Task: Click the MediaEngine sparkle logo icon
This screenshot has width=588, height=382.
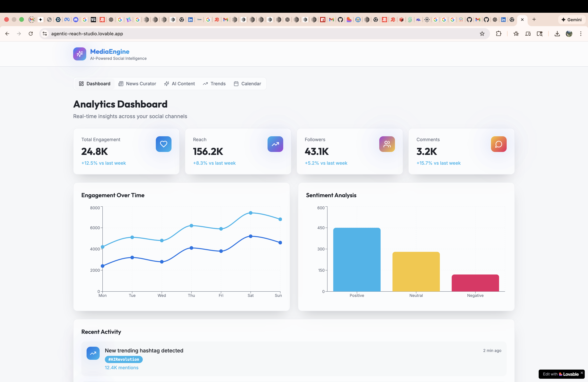Action: tap(80, 54)
